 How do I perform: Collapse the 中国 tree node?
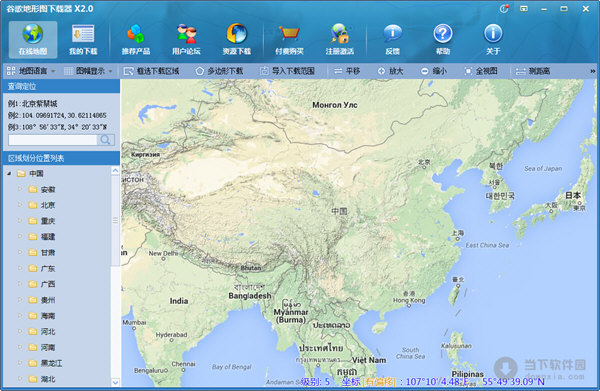coord(10,174)
